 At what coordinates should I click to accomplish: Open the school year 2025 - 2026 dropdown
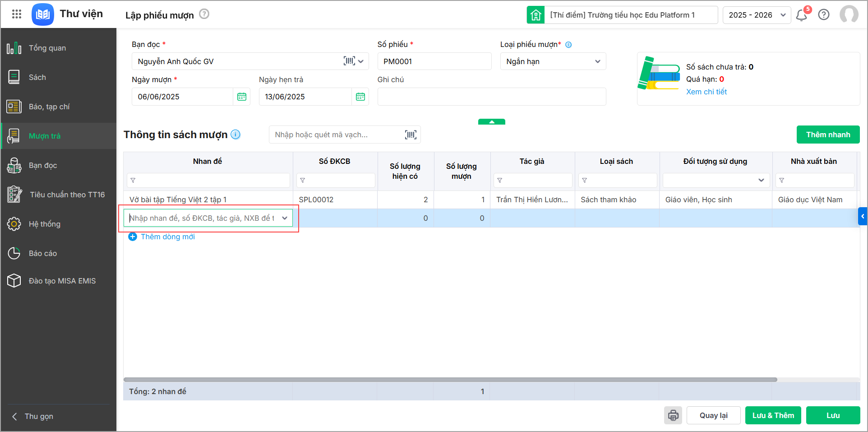click(x=757, y=15)
